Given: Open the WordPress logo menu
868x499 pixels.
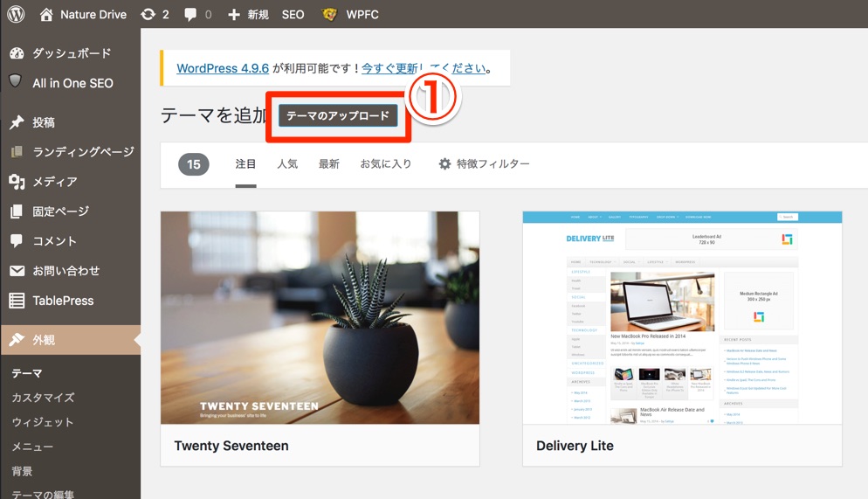Looking at the screenshot, I should tap(16, 14).
